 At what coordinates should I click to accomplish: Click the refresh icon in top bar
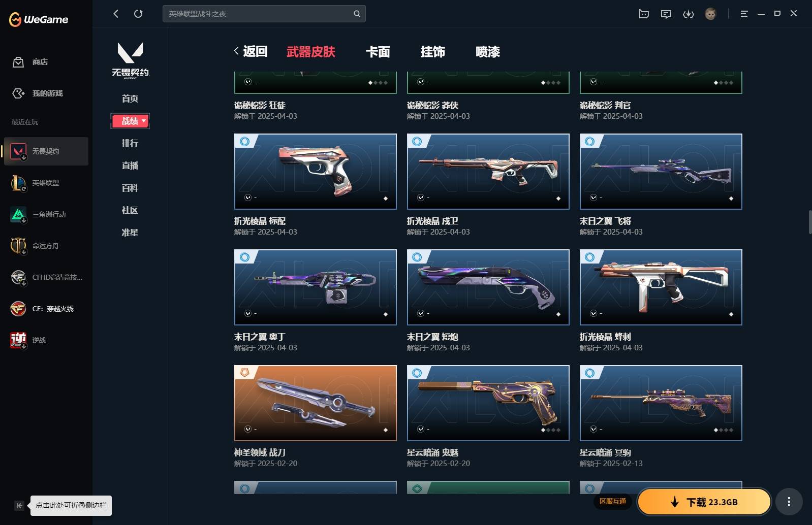[x=138, y=14]
